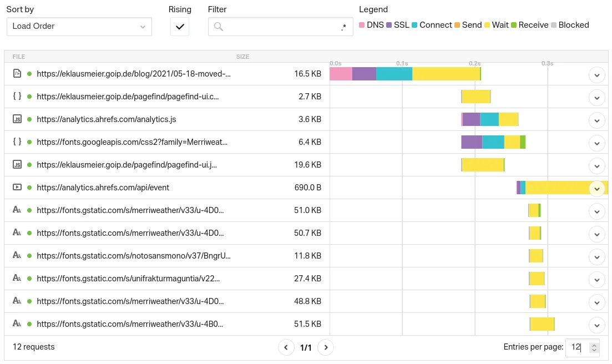Click the Wait segment of the blog request bar
The width and height of the screenshot is (612, 364).
click(446, 74)
